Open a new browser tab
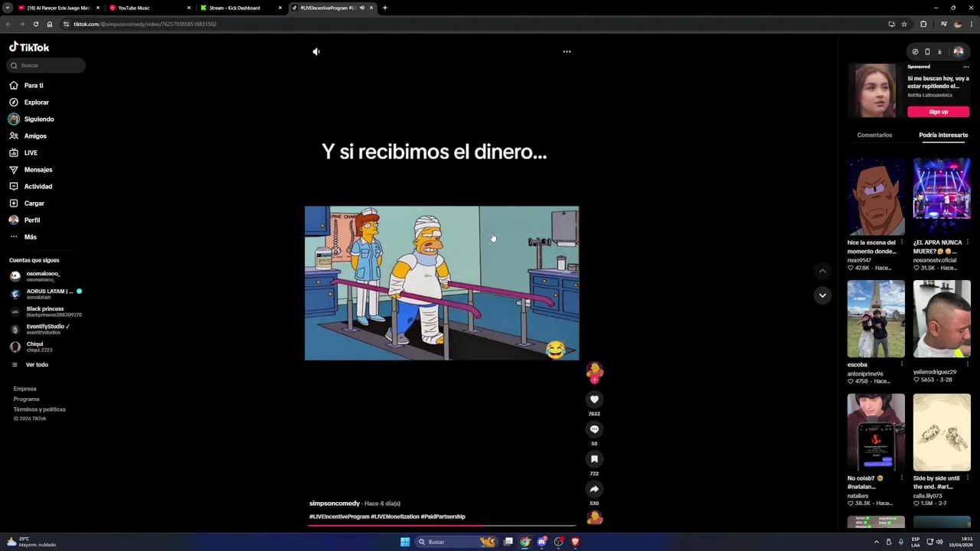 [385, 8]
